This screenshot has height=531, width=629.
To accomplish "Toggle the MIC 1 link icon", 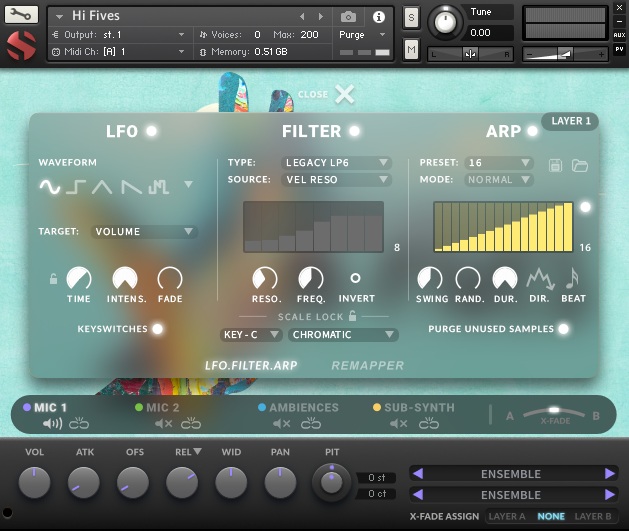I will pos(79,424).
